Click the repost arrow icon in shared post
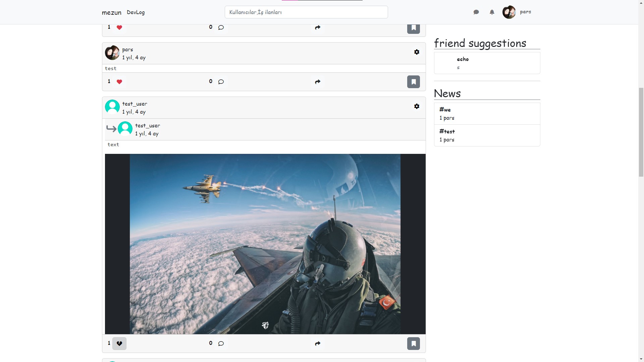Viewport: 644px width, 362px height. pos(111,129)
